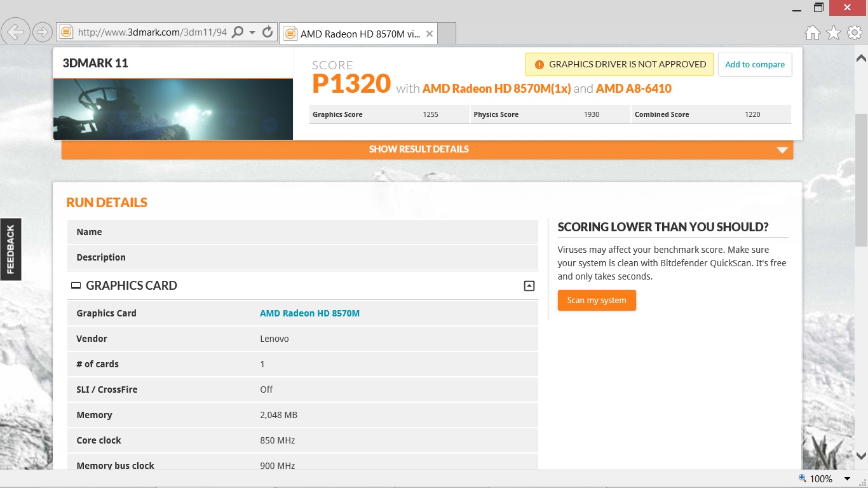
Task: Open the underwater benchmark thumbnail image
Action: tap(173, 109)
